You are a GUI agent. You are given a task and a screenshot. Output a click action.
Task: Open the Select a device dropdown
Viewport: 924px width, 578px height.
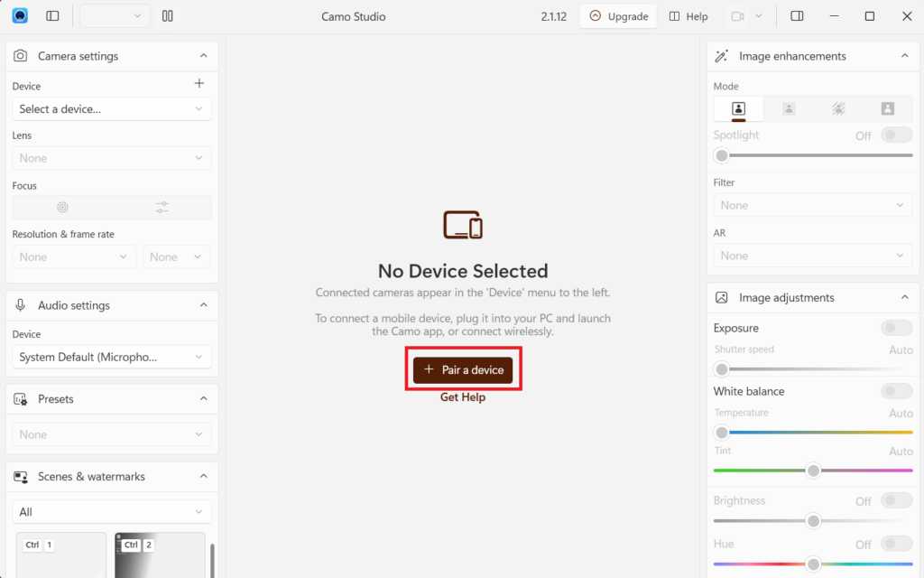pyautogui.click(x=111, y=108)
